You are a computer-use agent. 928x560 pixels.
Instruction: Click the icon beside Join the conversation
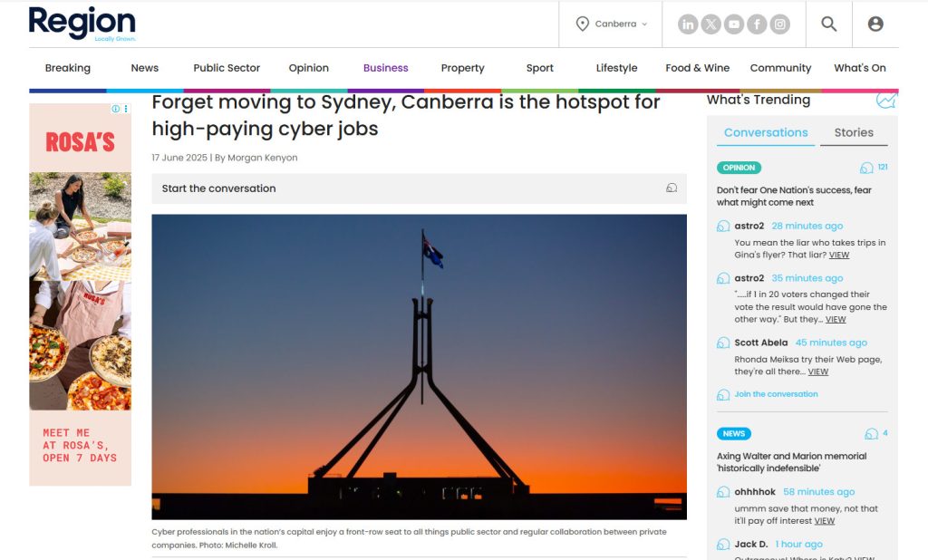click(x=723, y=395)
